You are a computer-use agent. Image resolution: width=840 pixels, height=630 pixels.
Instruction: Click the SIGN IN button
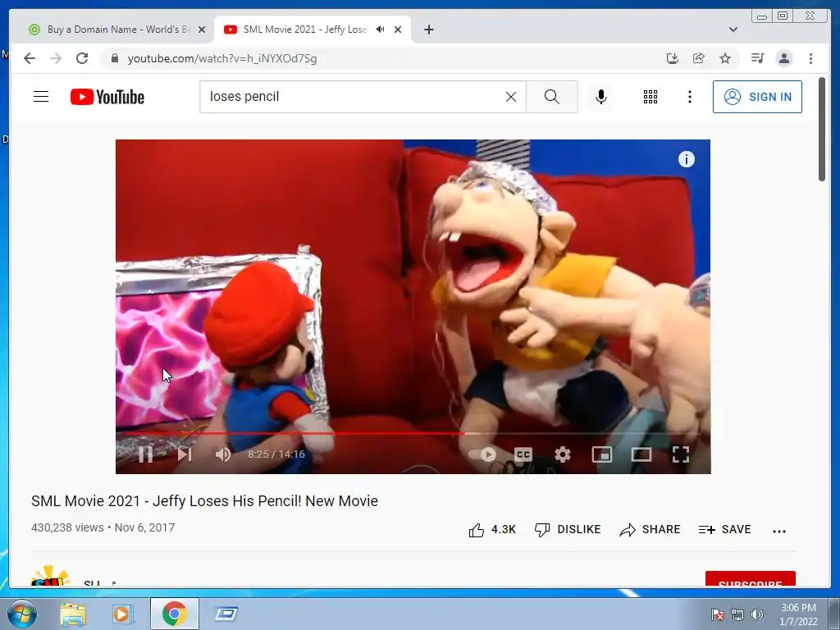[757, 97]
